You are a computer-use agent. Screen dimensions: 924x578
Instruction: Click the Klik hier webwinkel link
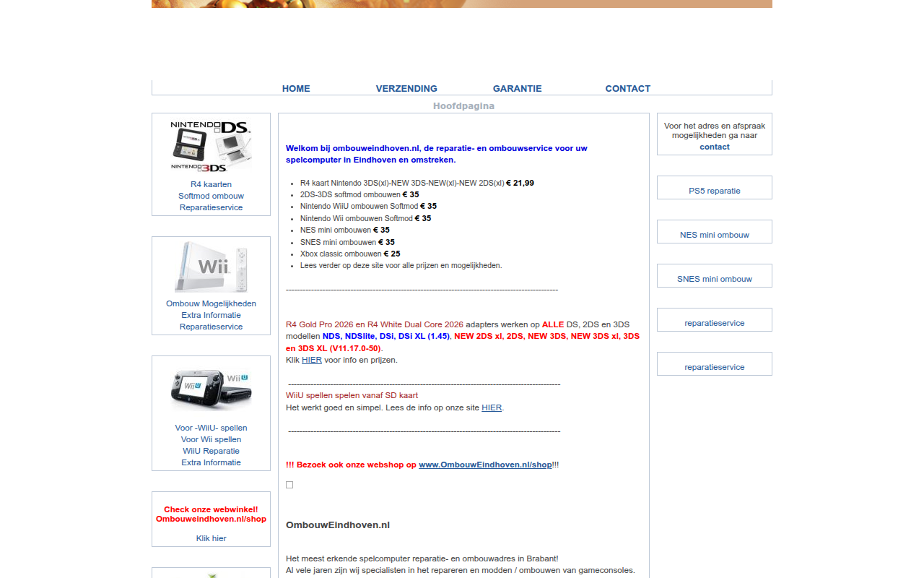(211, 538)
